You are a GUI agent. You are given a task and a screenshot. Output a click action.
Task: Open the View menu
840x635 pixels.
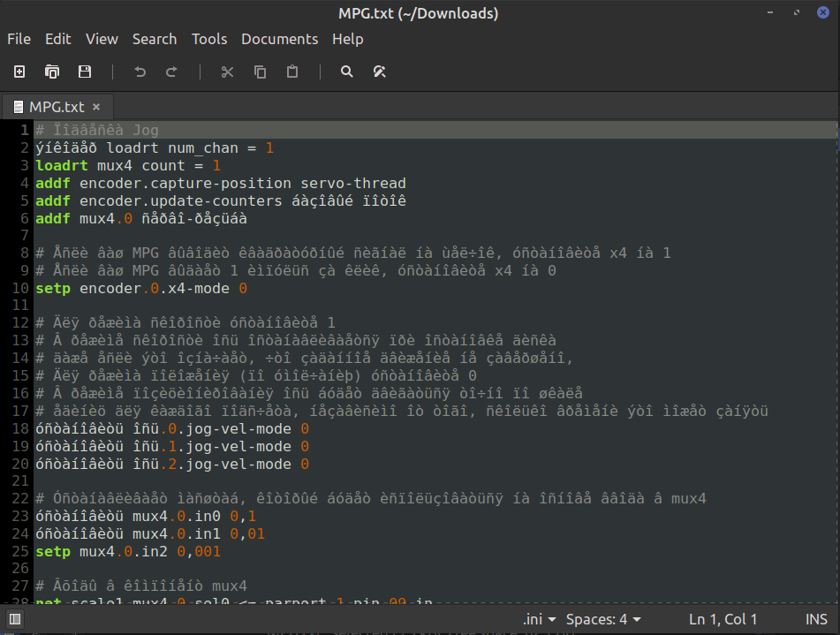[102, 39]
